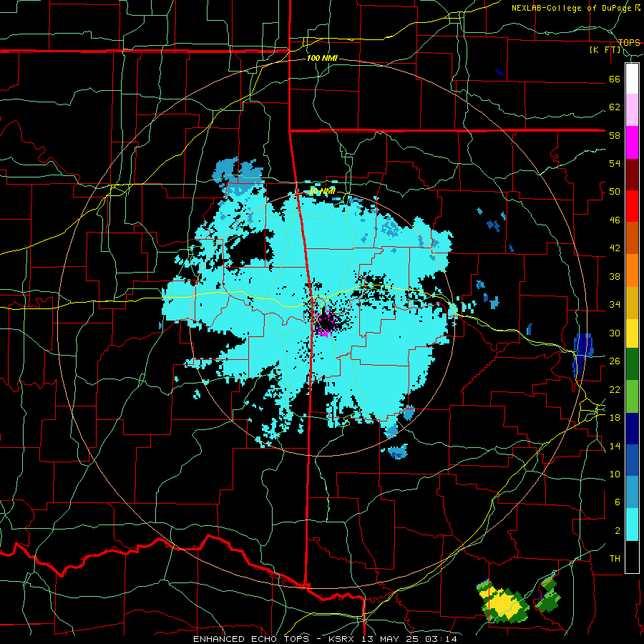Click the "42" scale value
Screen dimensions: 644x644
click(615, 248)
